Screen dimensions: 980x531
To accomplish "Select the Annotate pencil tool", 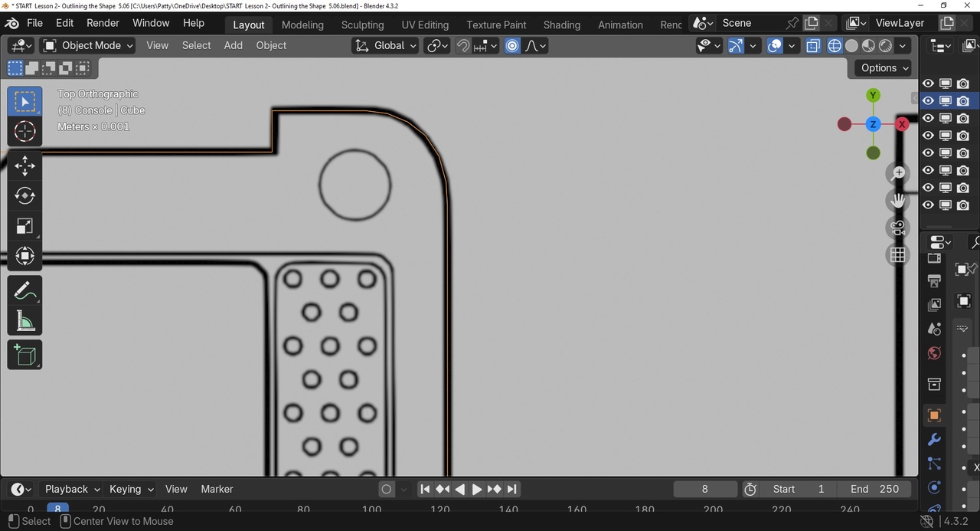I will (x=24, y=291).
